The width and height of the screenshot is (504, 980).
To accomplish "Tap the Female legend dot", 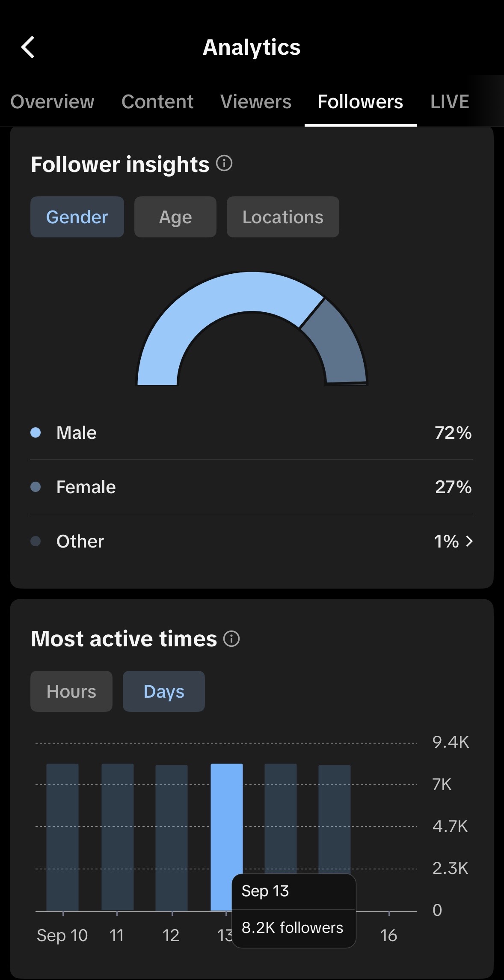I will [x=36, y=487].
